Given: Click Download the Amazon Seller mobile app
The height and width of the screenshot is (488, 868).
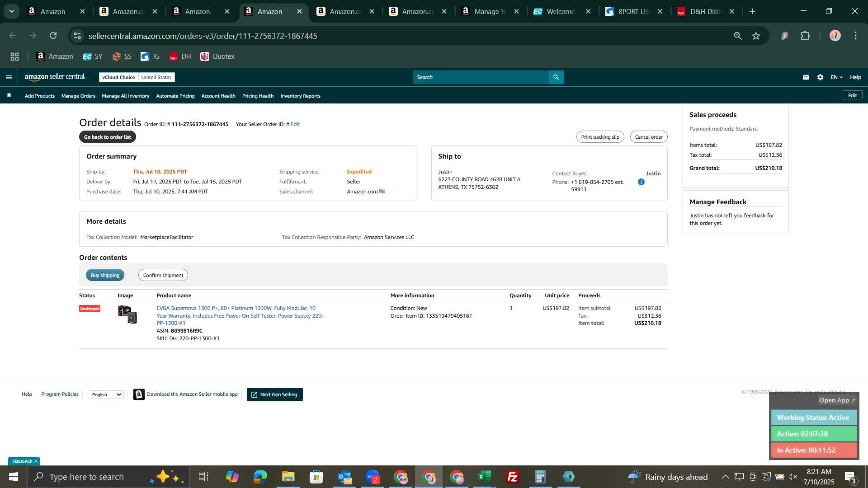Looking at the screenshot, I should (x=186, y=394).
